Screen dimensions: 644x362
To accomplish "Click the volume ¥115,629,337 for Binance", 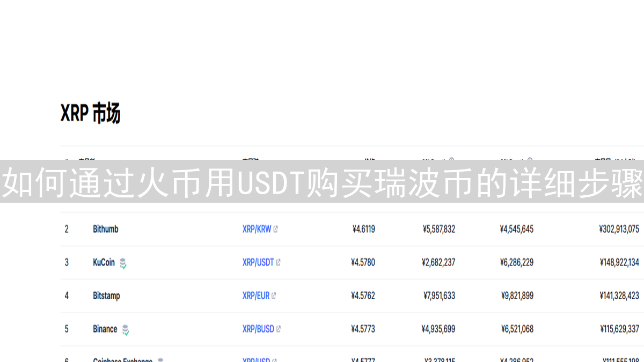I will [x=619, y=329].
